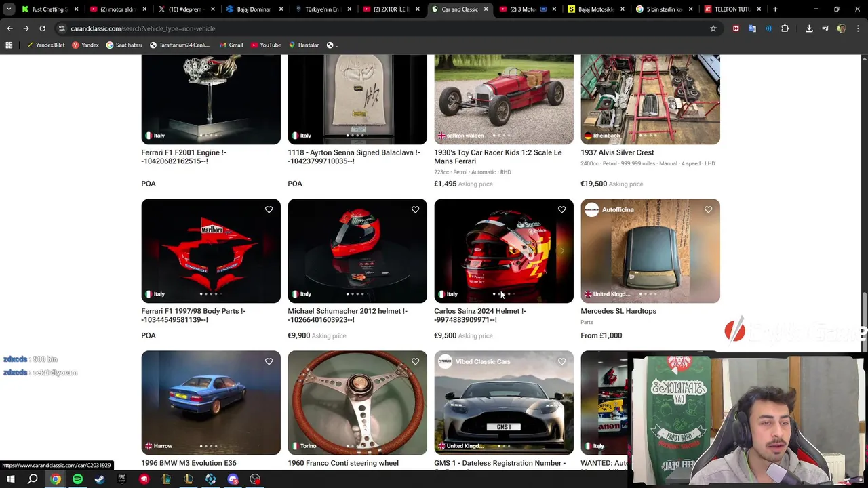Screen dimensions: 868x488
Task: Click the Franco Conti steering wheel photo
Action: pos(357,403)
